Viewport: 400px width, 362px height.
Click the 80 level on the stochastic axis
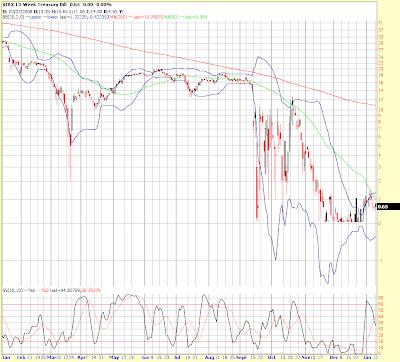coord(380,304)
